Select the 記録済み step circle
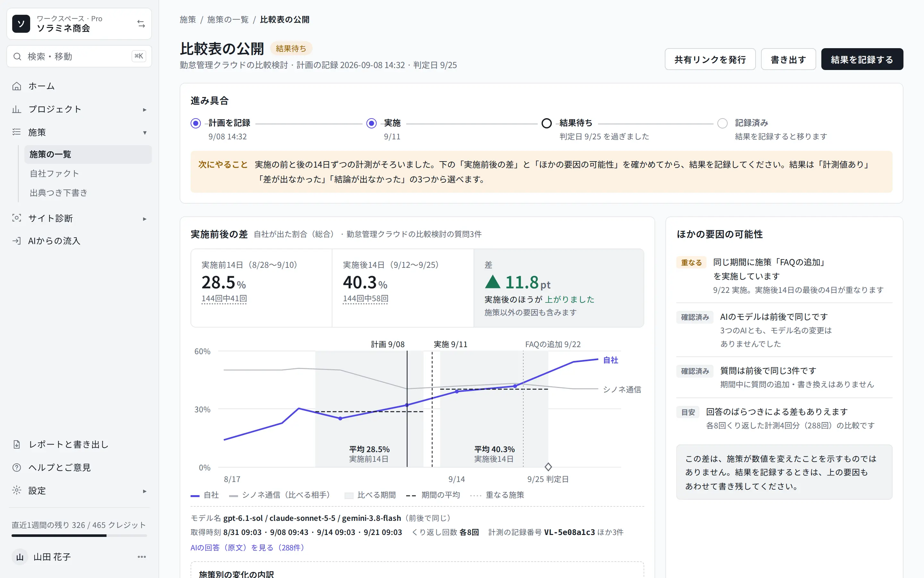 click(x=722, y=123)
